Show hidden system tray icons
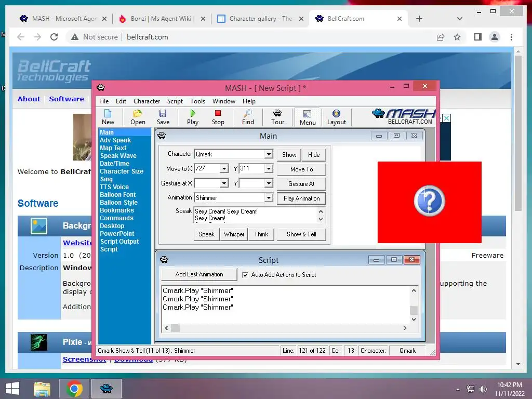Image resolution: width=532 pixels, height=399 pixels. point(458,389)
